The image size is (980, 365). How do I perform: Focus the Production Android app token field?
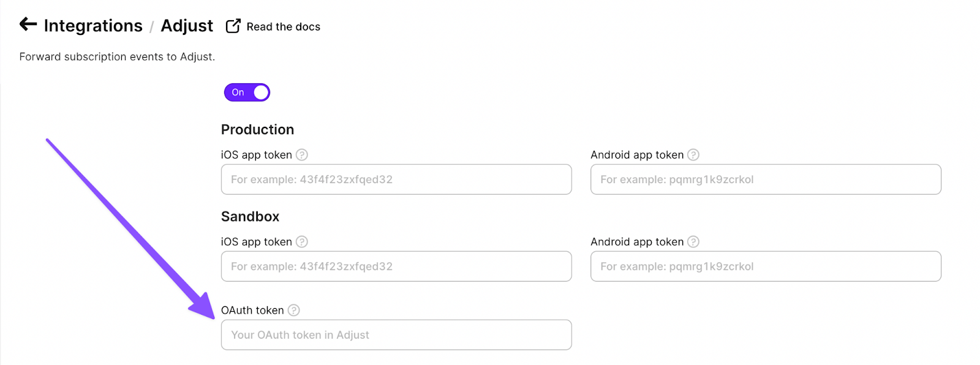pos(766,179)
